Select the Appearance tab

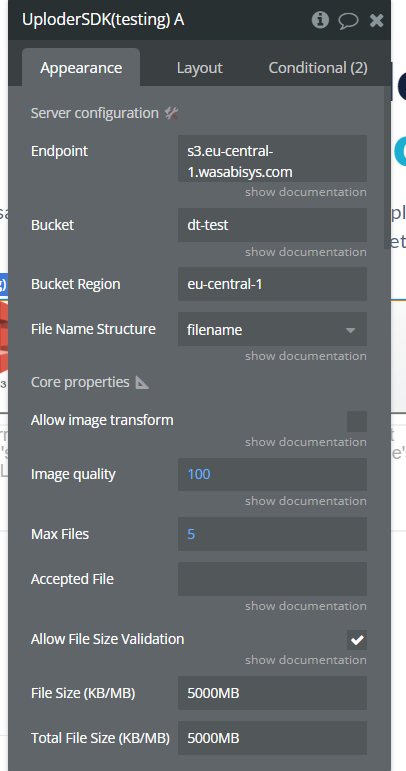pyautogui.click(x=81, y=68)
